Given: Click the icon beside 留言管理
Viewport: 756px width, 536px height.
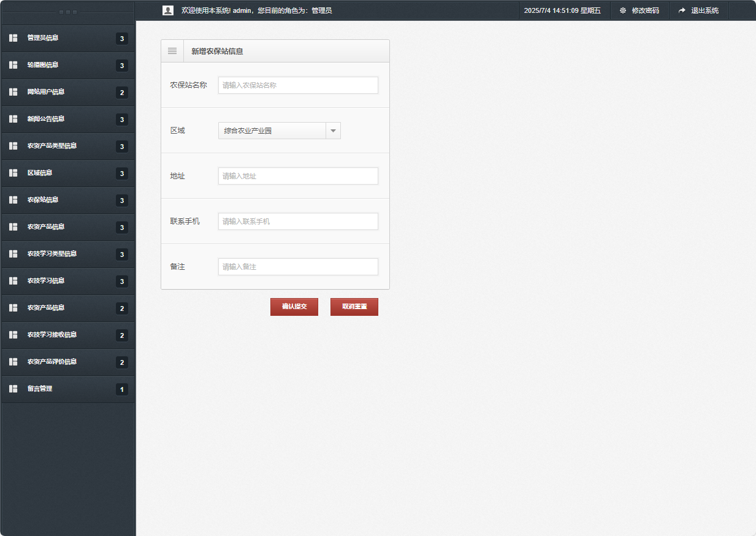Looking at the screenshot, I should click(13, 389).
